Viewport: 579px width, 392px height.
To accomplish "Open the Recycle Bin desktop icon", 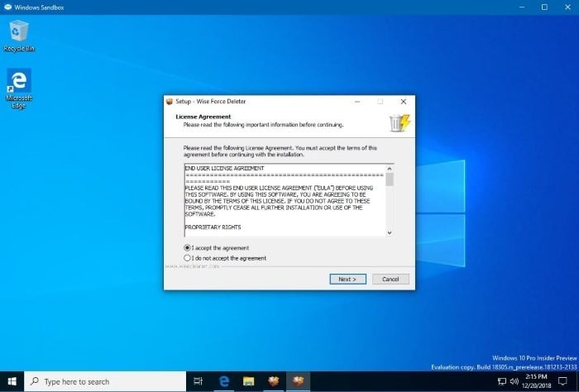I will [18, 36].
